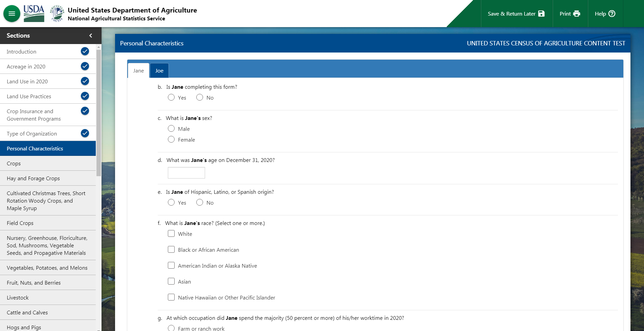644x331 pixels.
Task: Open the Introduction section
Action: (48, 51)
